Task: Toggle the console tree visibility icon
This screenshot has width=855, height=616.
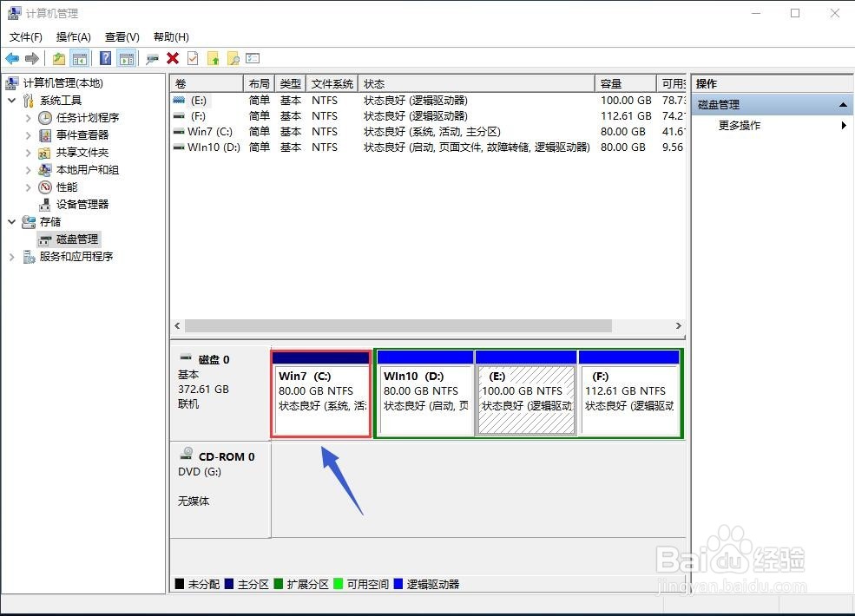Action: point(80,58)
